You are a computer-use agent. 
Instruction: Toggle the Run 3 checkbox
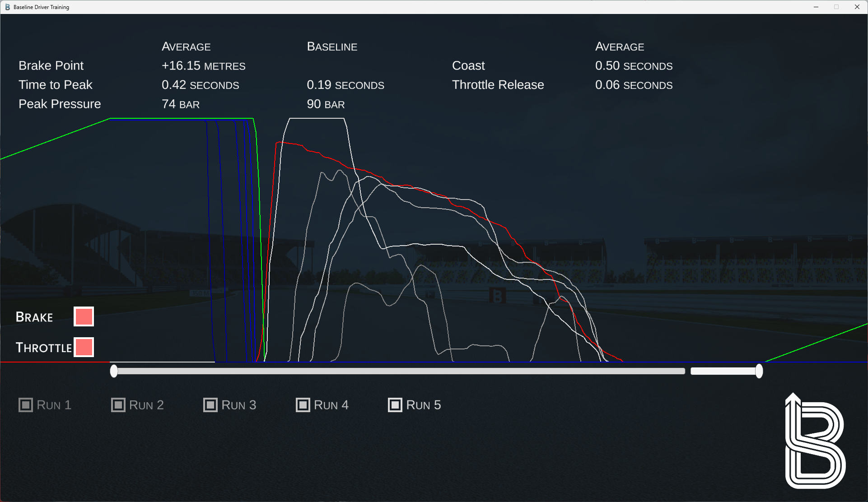[x=210, y=405]
